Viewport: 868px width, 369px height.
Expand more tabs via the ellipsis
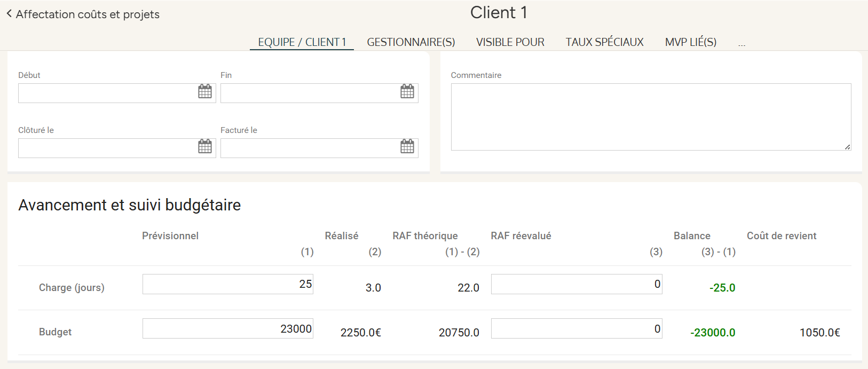(x=741, y=44)
